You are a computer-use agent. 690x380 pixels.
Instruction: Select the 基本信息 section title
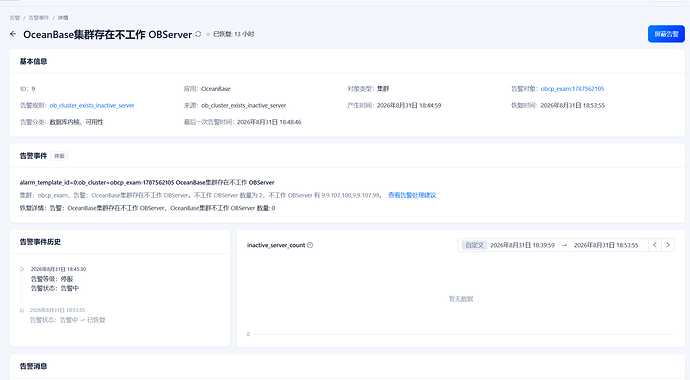point(33,61)
